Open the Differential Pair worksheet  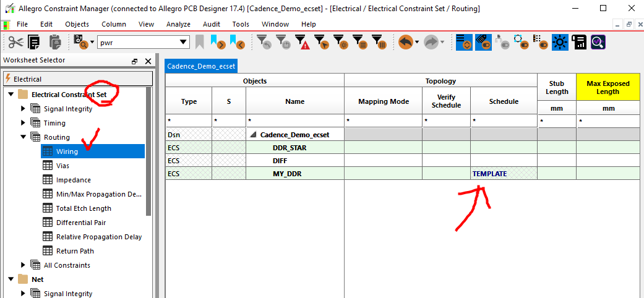point(81,223)
